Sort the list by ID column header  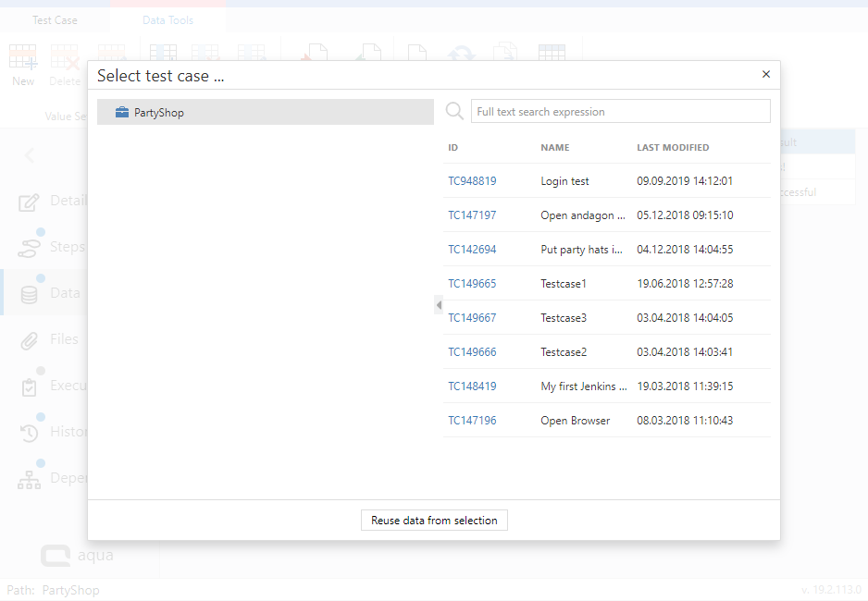[453, 148]
